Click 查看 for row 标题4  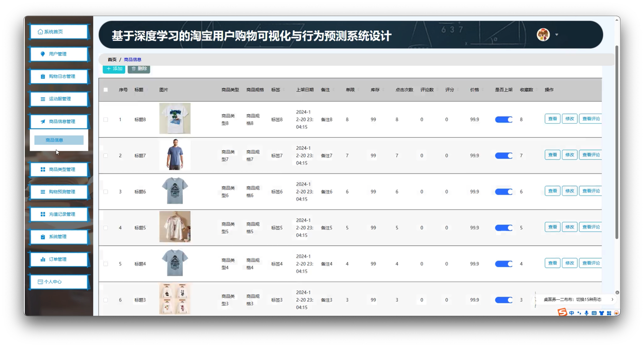click(552, 264)
